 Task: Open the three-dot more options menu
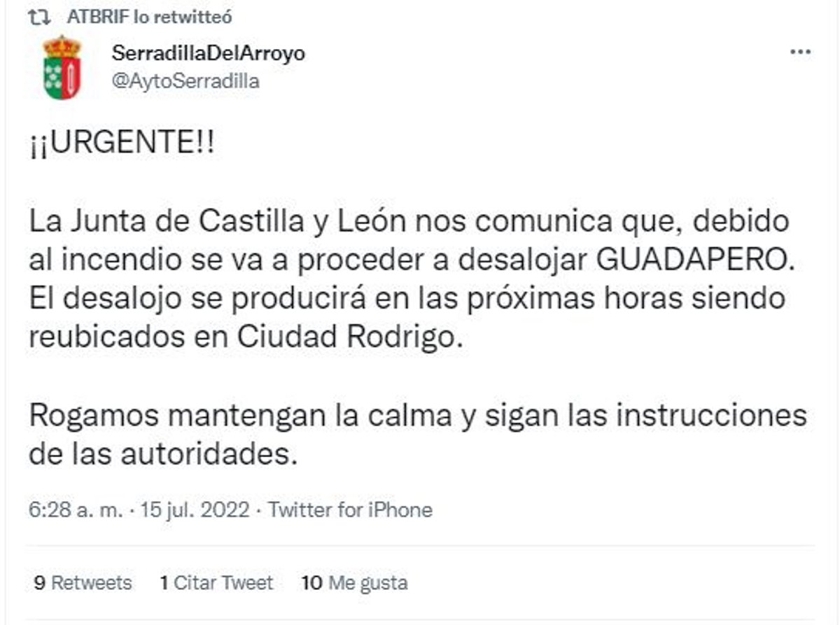[x=800, y=53]
